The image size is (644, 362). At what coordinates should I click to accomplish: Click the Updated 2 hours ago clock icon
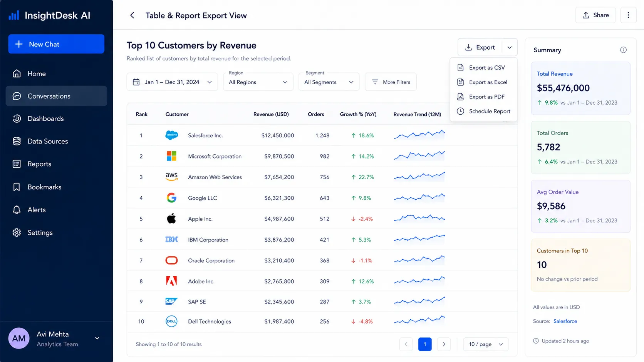[x=536, y=341]
